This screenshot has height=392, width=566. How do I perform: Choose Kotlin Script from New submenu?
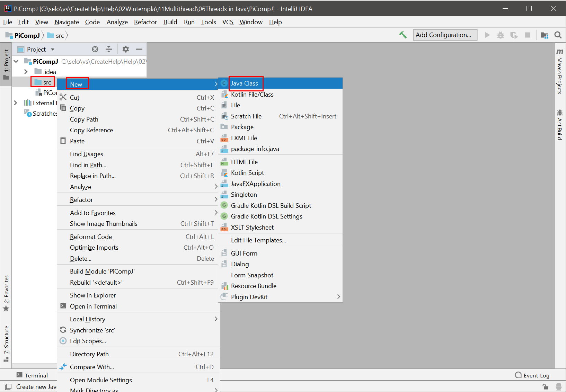coord(280,173)
